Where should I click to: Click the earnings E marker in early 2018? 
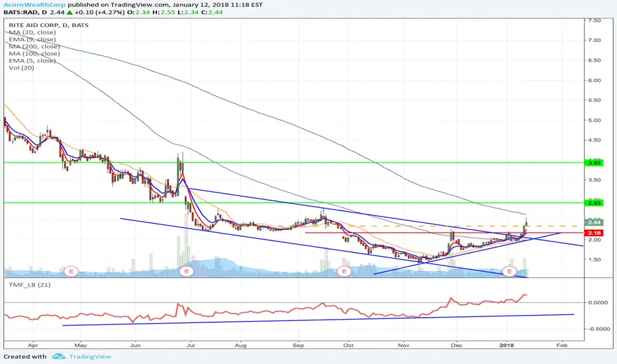[x=510, y=271]
